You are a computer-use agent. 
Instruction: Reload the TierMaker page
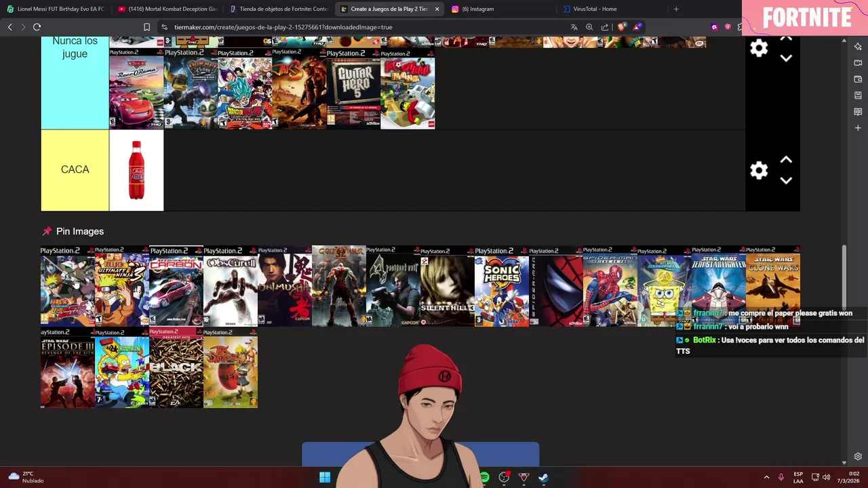point(37,27)
